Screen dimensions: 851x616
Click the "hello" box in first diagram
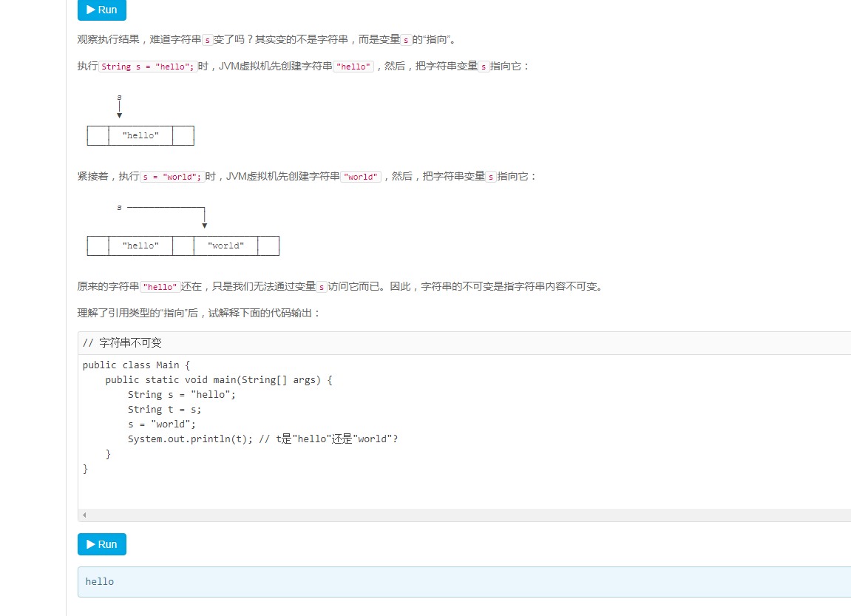(x=140, y=135)
